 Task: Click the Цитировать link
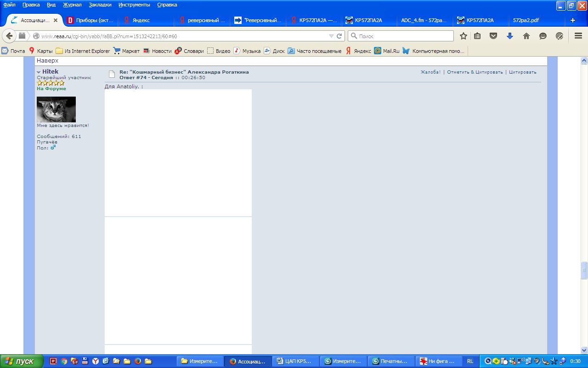(522, 72)
